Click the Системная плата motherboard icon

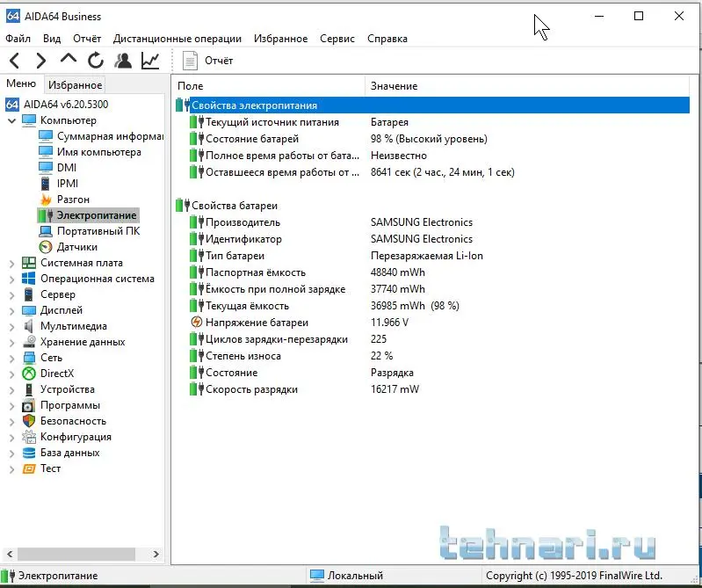[x=29, y=263]
